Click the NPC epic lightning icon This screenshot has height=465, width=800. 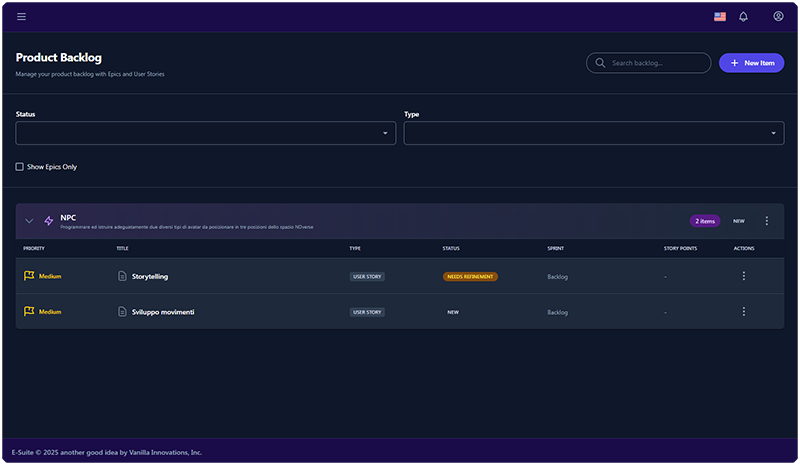(49, 221)
